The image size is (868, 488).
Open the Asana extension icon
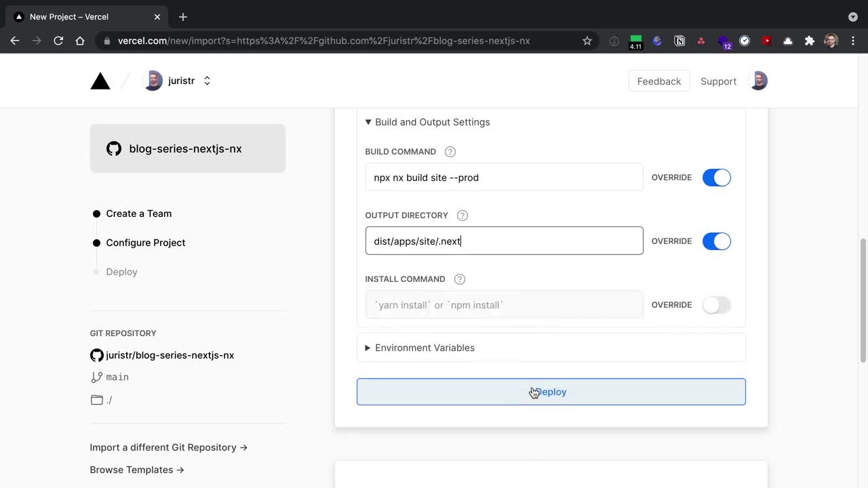pos(701,41)
